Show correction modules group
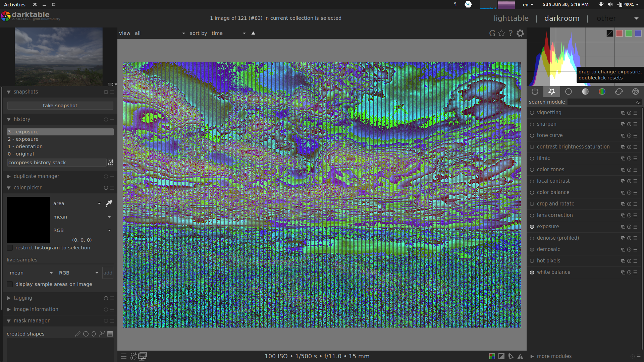Image resolution: width=644 pixels, height=362 pixels. [619, 92]
